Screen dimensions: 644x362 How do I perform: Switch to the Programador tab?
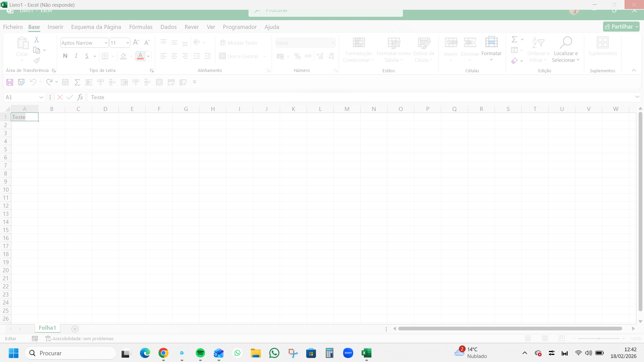click(240, 27)
